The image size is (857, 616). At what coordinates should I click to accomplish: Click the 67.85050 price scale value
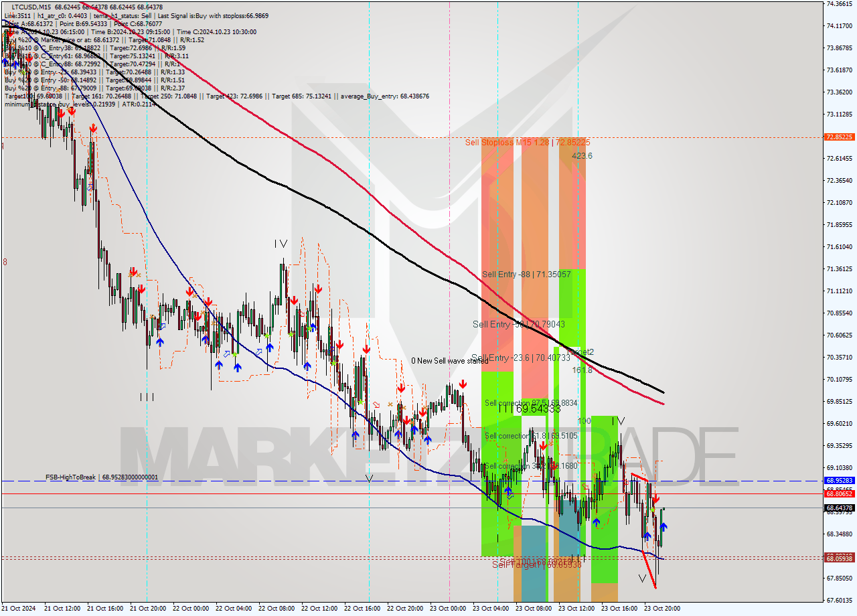coord(840,579)
